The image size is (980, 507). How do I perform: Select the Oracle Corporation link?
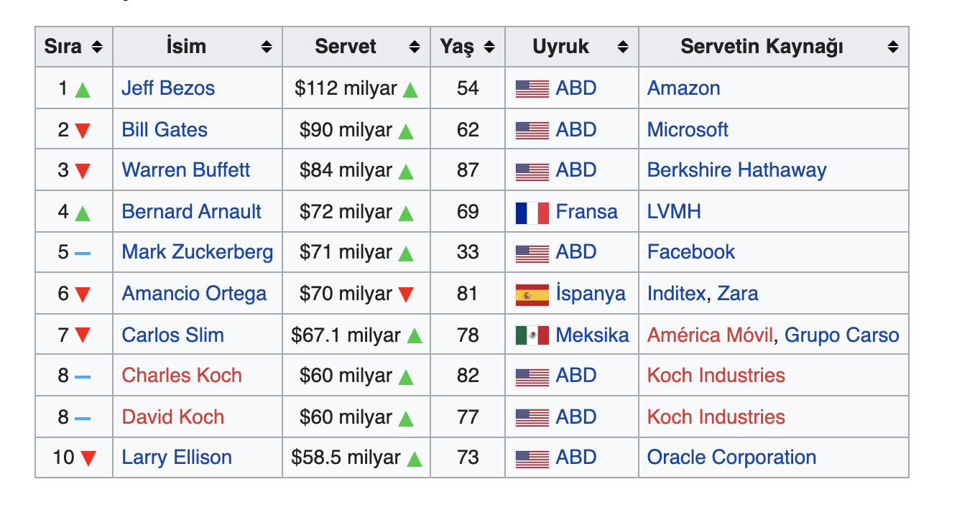731,457
